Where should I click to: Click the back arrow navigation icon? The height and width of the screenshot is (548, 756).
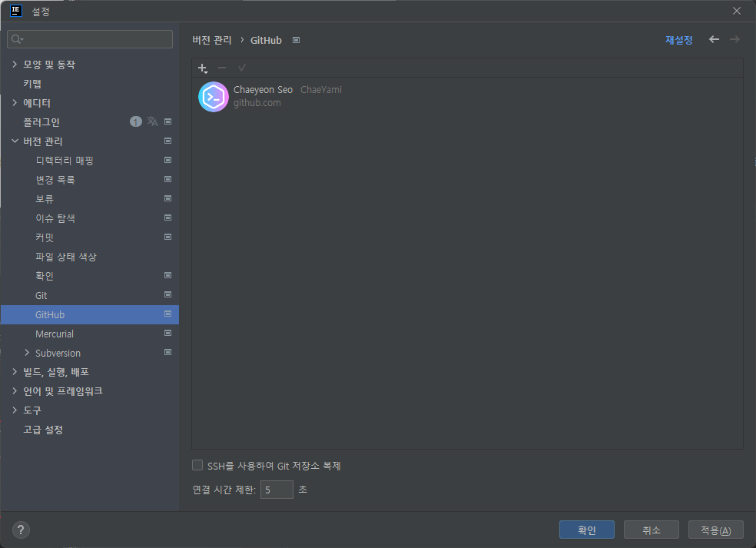tap(714, 39)
